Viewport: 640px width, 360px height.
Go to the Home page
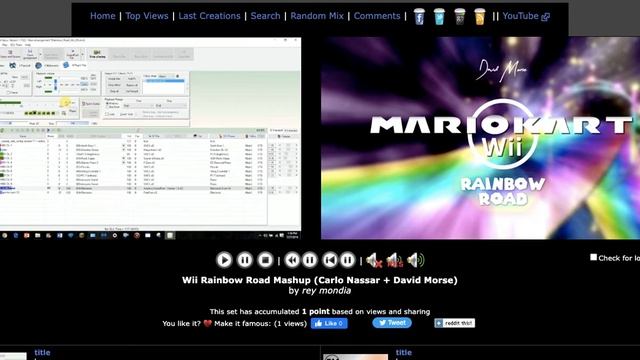103,16
